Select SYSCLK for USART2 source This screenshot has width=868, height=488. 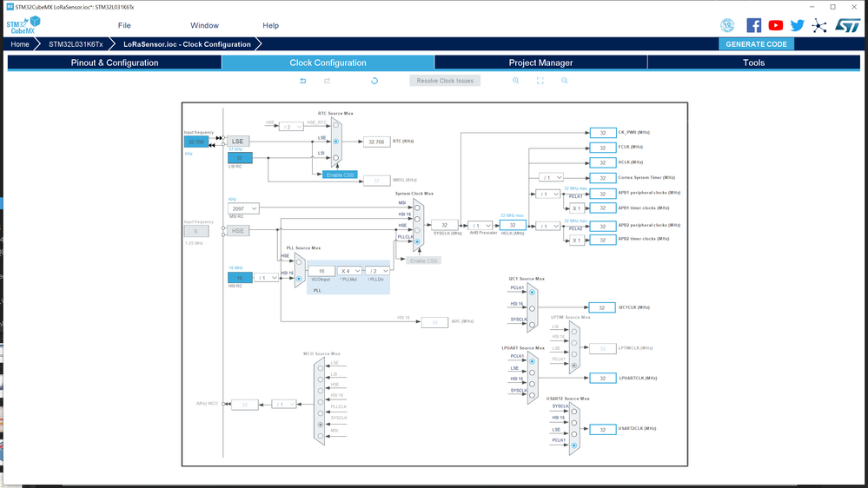point(574,412)
